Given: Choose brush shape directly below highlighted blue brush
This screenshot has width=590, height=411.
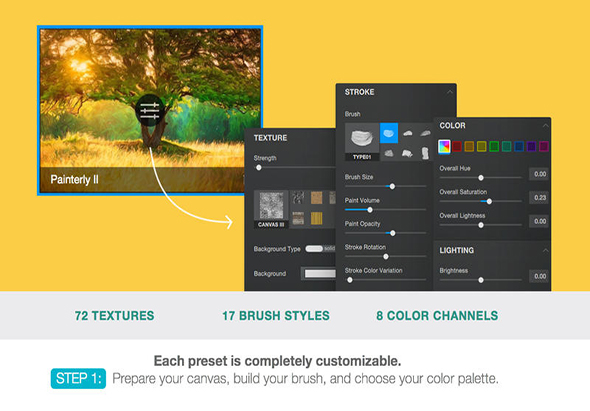Looking at the screenshot, I should pos(389,153).
